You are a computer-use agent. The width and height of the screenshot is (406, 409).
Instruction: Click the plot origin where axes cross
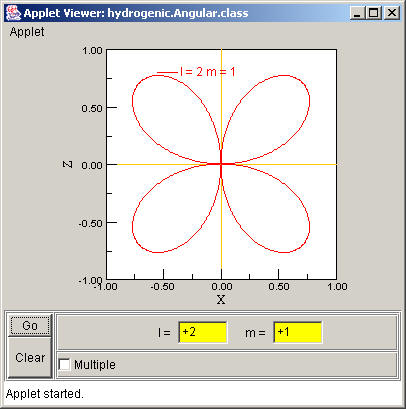(221, 164)
